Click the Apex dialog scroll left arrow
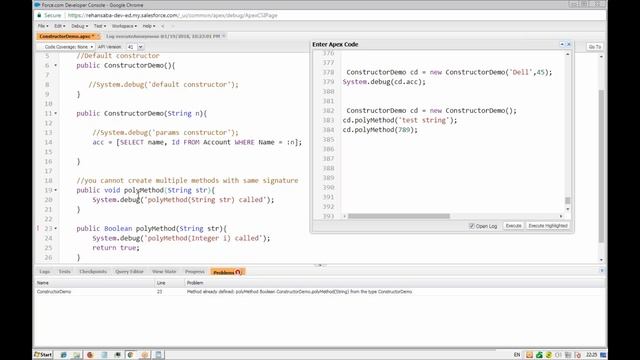The width and height of the screenshot is (640, 360). coord(345,216)
